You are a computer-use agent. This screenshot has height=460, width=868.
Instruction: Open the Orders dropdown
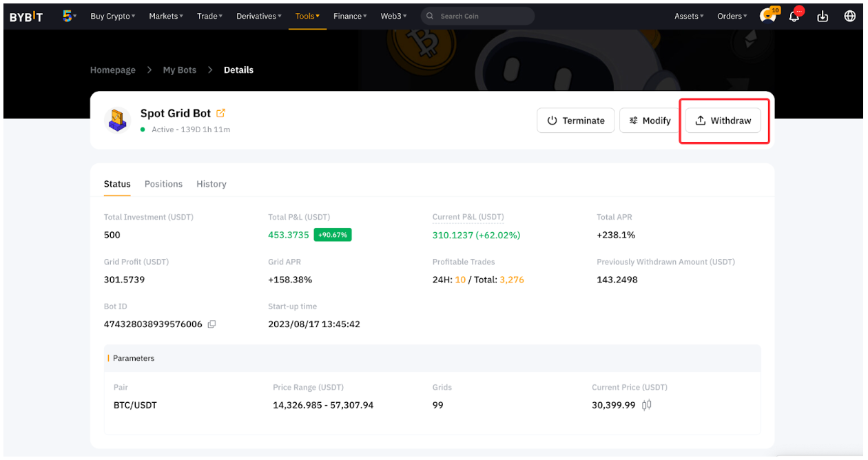[x=732, y=17]
